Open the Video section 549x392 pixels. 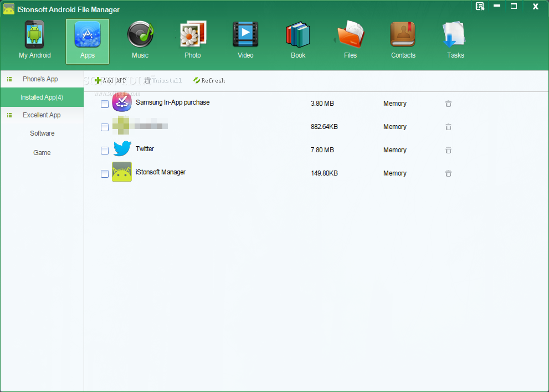pyautogui.click(x=245, y=40)
